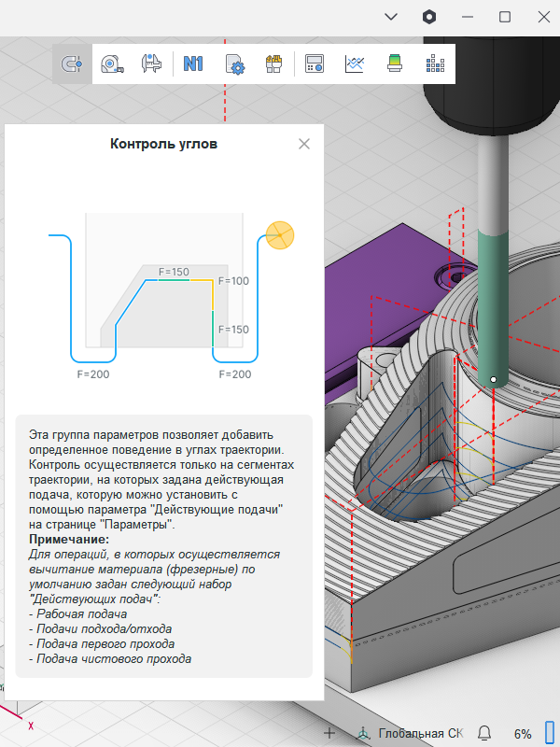The image size is (560, 747).
Task: Close the Контроль углов help panel
Action: 303,144
